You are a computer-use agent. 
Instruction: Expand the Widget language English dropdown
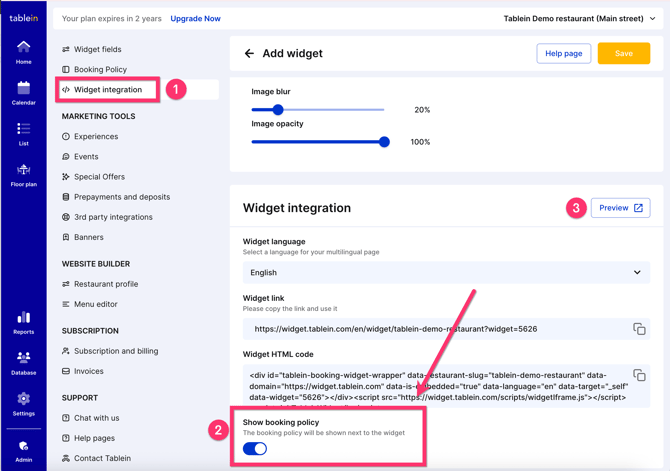[x=446, y=272]
